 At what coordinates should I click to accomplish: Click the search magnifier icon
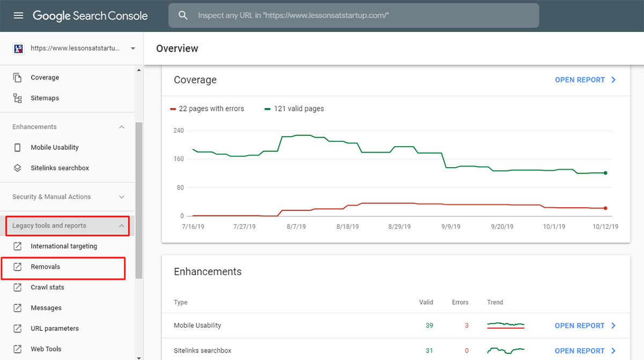tap(183, 16)
